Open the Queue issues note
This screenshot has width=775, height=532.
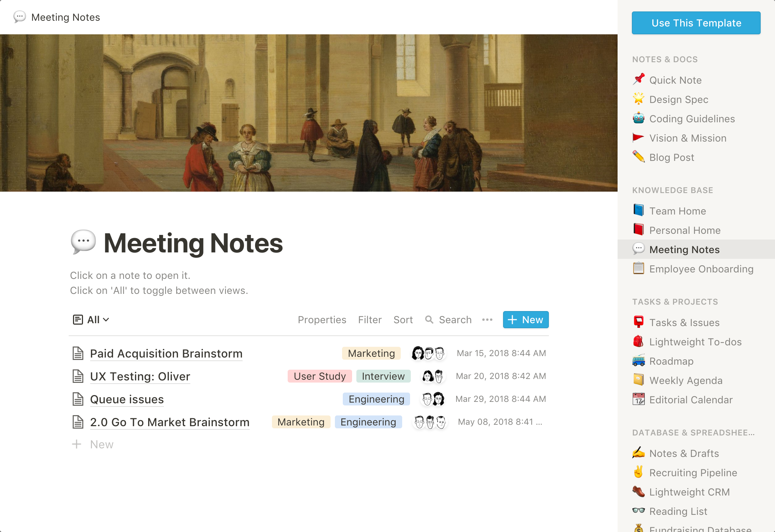pyautogui.click(x=127, y=399)
